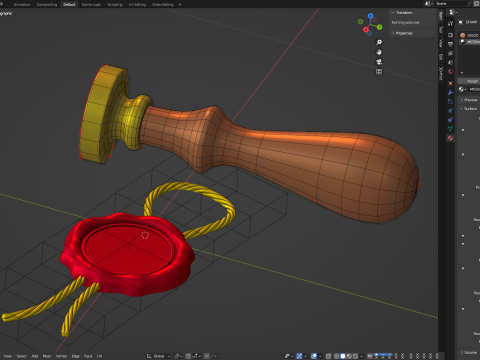Open the Object Constraints tab icon
This screenshot has height=360, width=480.
[451, 120]
